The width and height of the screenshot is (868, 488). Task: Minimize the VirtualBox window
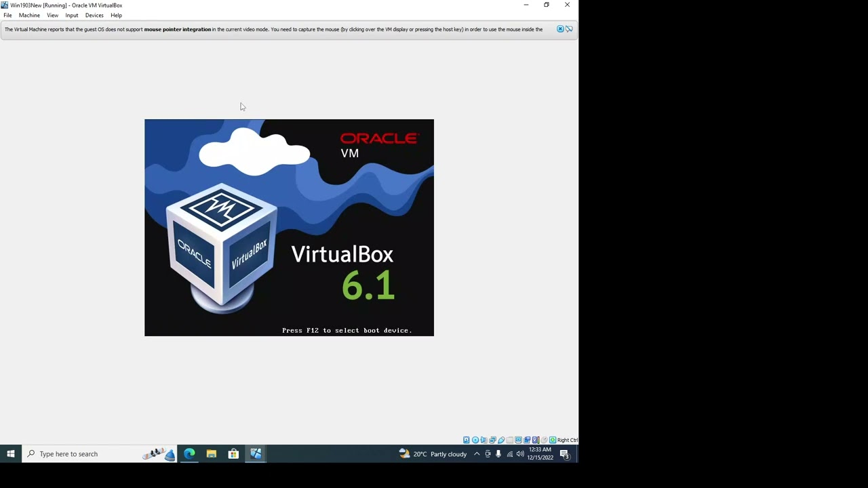(526, 5)
